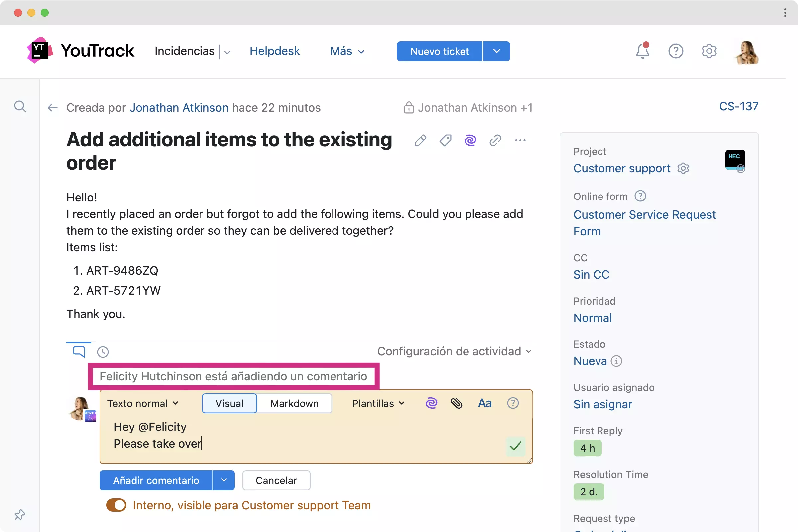This screenshot has width=798, height=532.
Task: Toggle the internal comment visibility switch
Action: (x=116, y=505)
